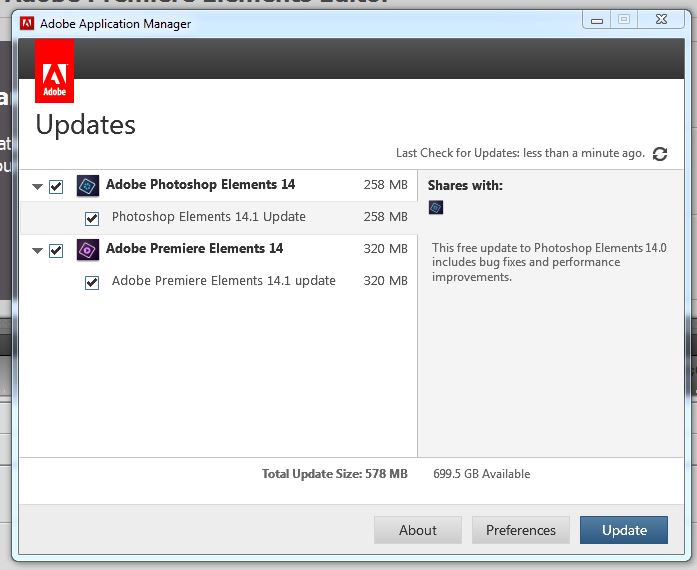Select the Adobe Premiere Elements 14 row title
Screen dimensions: 697x570
[194, 249]
